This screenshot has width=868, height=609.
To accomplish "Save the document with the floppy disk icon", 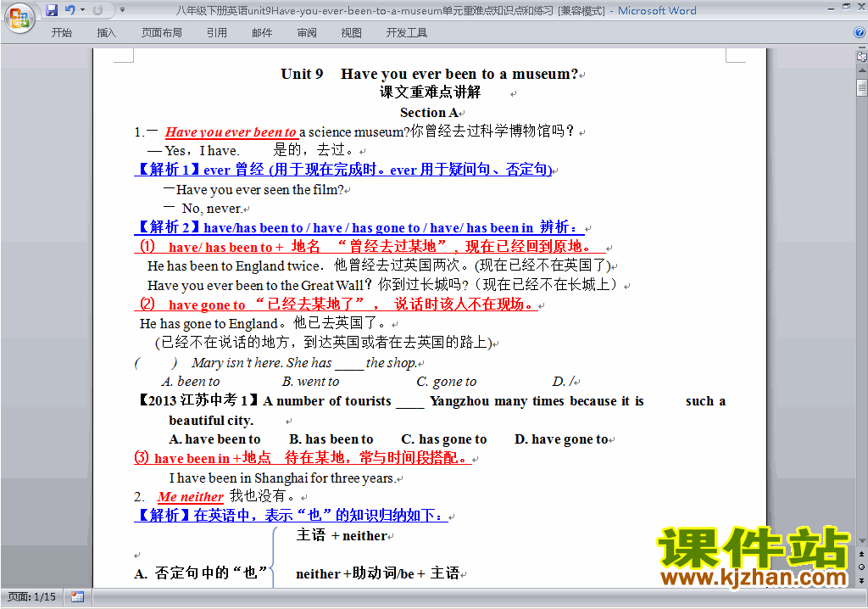I will (52, 10).
